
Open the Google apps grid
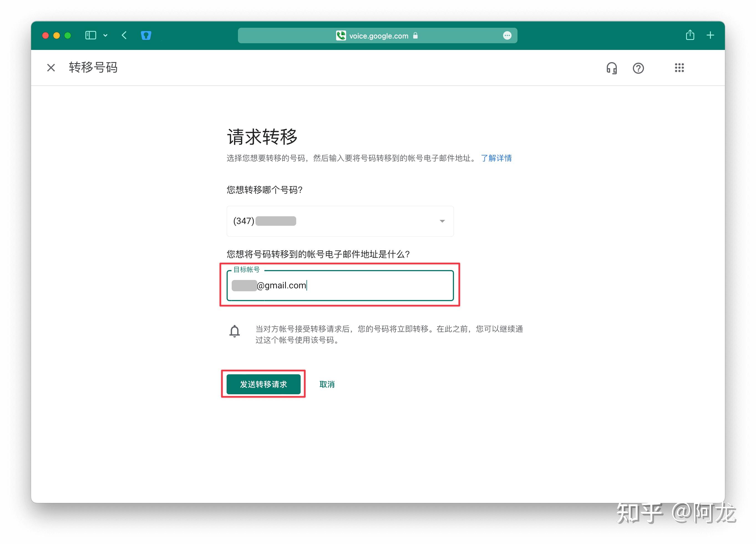click(679, 68)
